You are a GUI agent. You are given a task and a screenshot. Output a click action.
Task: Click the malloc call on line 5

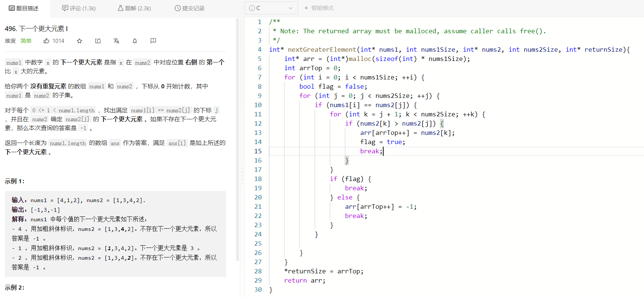[x=398, y=59]
